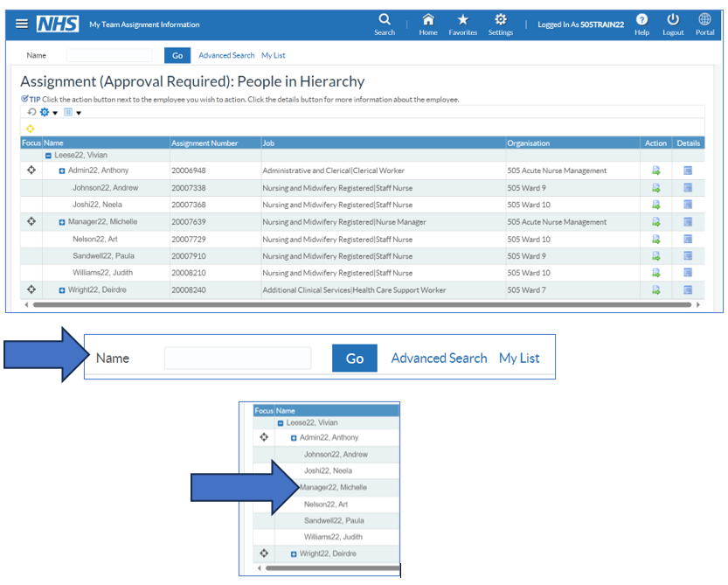Open Settings via the gear icon

[x=500, y=19]
